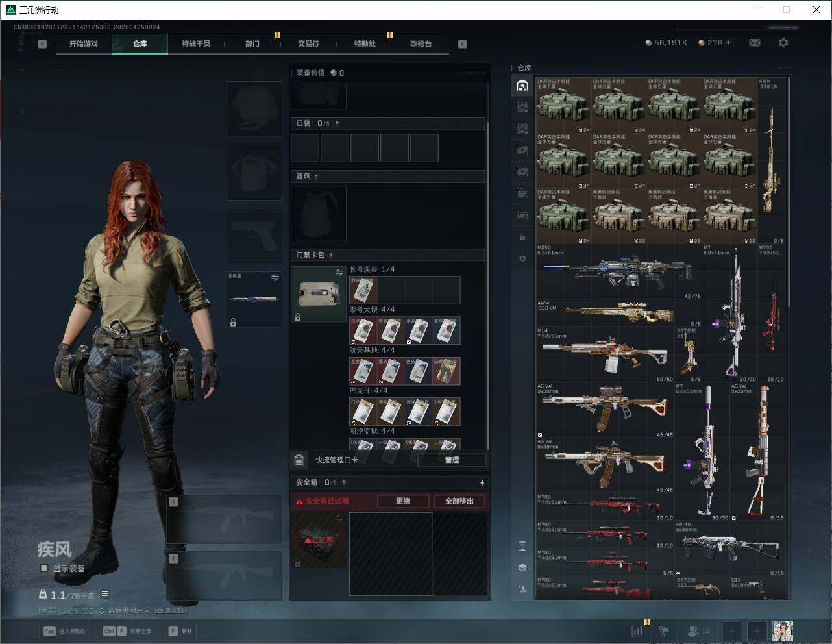Screen dimensions: 832x644
Task: Click the help icon next to 口袋
Action: 337,123
